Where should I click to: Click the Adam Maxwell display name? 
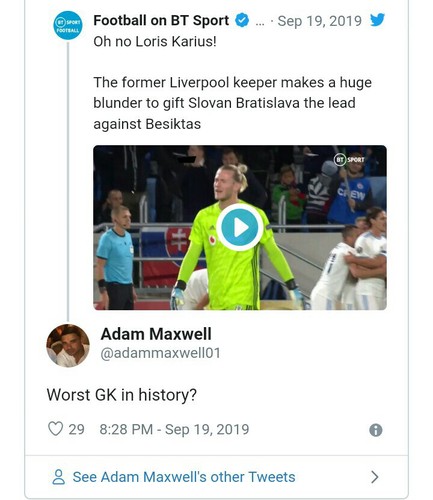tap(156, 334)
